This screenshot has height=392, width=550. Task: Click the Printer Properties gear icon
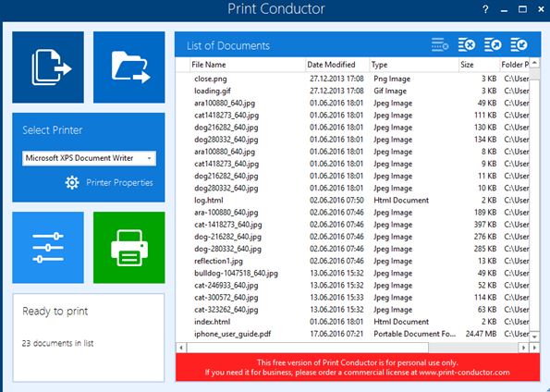pyautogui.click(x=72, y=183)
